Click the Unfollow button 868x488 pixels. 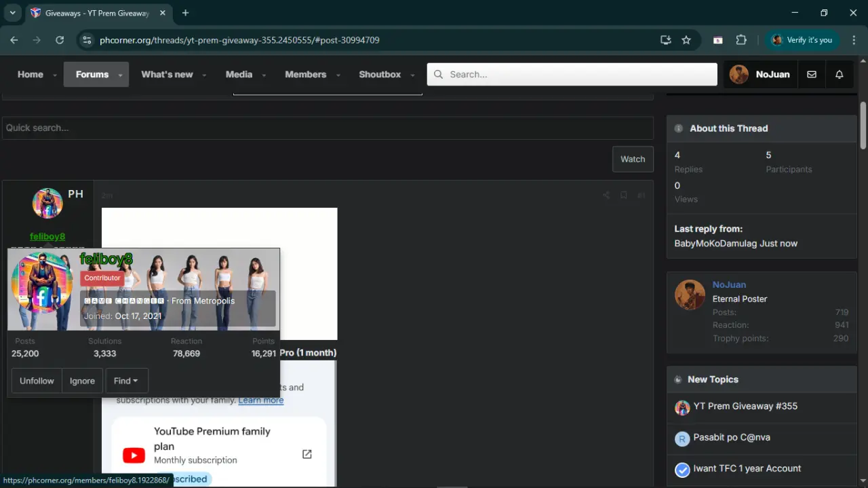37,381
